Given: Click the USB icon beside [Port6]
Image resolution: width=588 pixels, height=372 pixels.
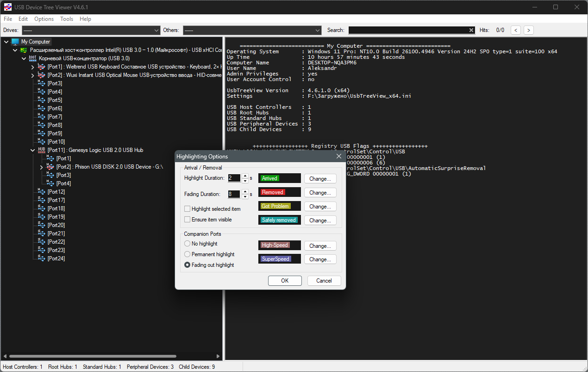Looking at the screenshot, I should [41, 108].
